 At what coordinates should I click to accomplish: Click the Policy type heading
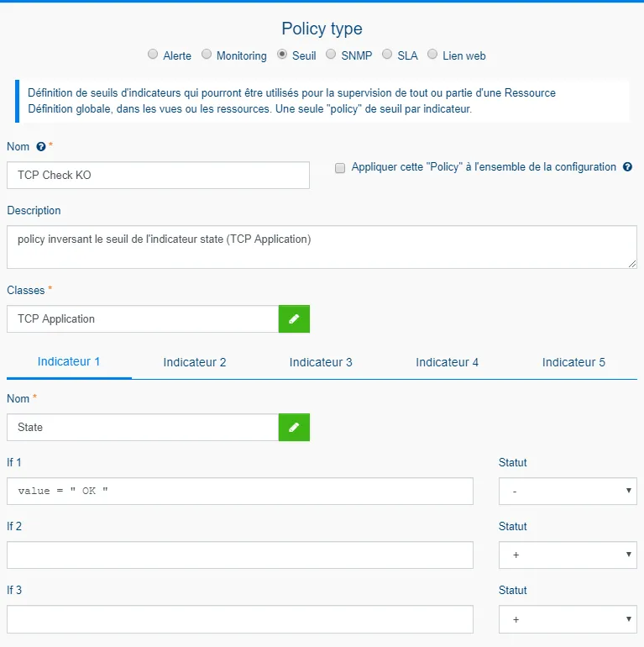tap(322, 29)
